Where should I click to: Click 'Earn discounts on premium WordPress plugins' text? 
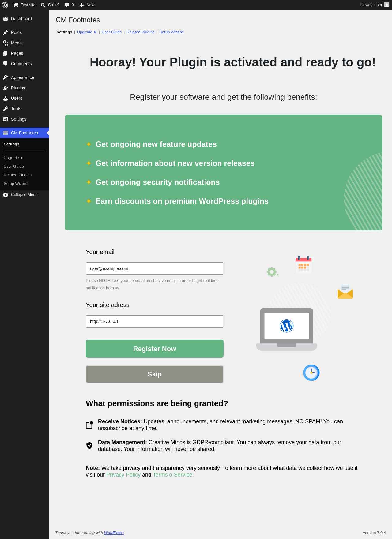click(x=182, y=201)
